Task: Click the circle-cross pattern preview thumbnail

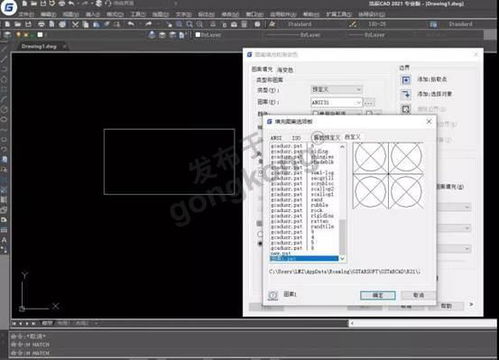Action: (x=388, y=175)
